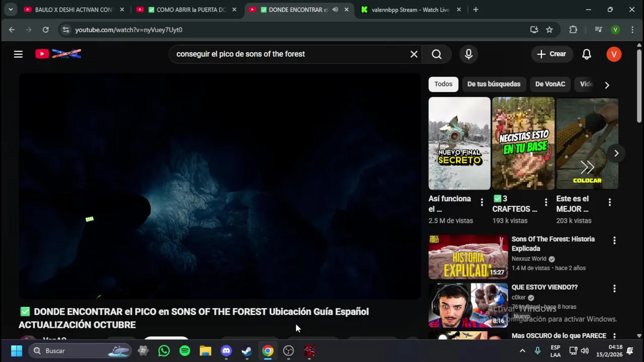Close the COMO ABRIR la PUERTA tab

234,10
